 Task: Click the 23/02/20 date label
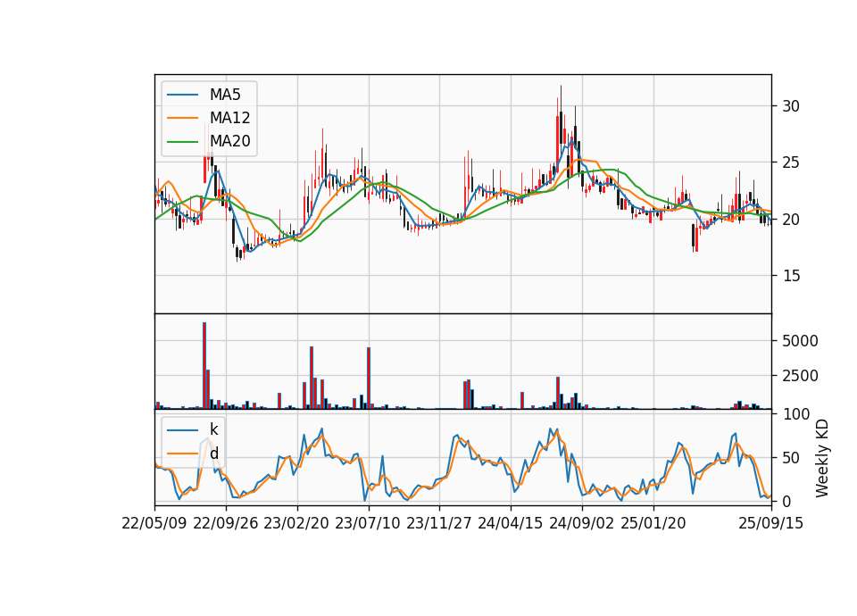point(296,523)
